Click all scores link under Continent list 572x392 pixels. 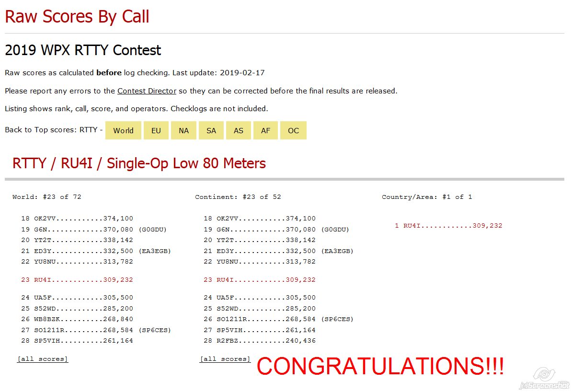[x=225, y=359]
